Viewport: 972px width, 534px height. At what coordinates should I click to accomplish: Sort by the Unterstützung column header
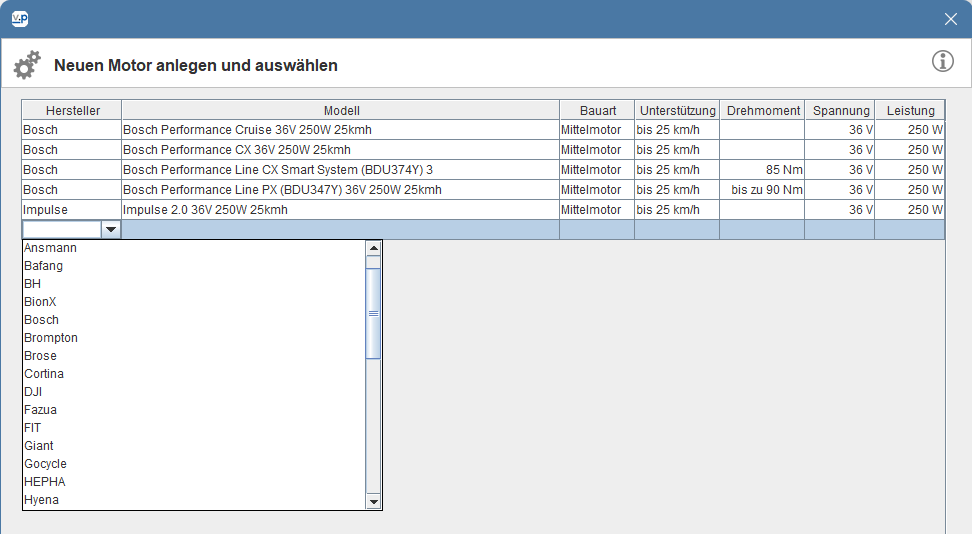[x=677, y=110]
